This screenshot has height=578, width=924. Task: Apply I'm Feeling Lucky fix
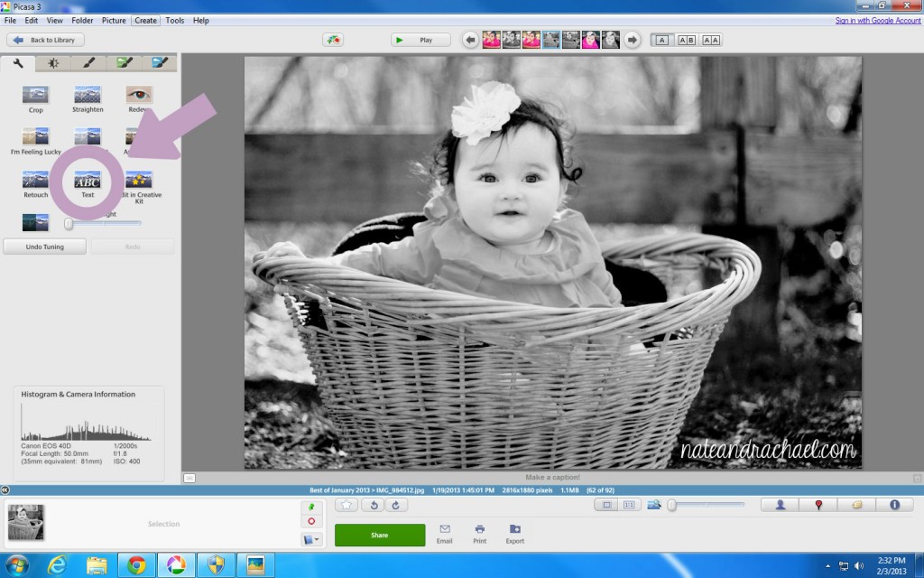[x=35, y=137]
